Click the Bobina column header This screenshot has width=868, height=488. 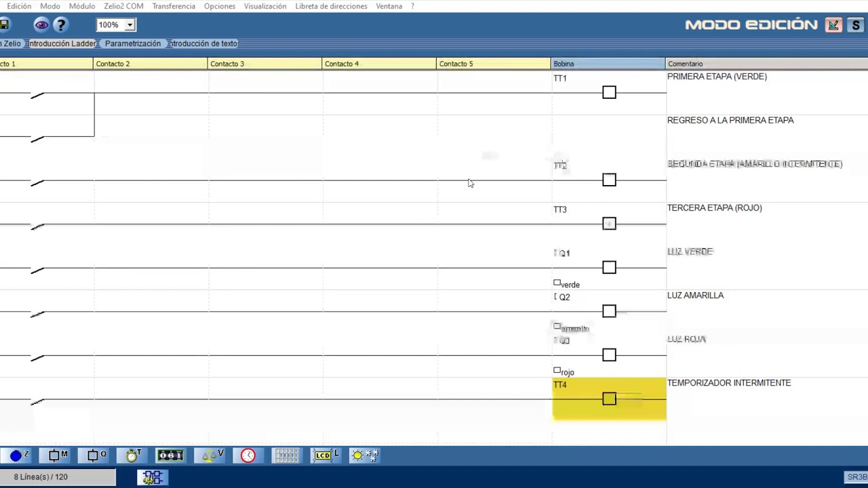[x=608, y=64]
